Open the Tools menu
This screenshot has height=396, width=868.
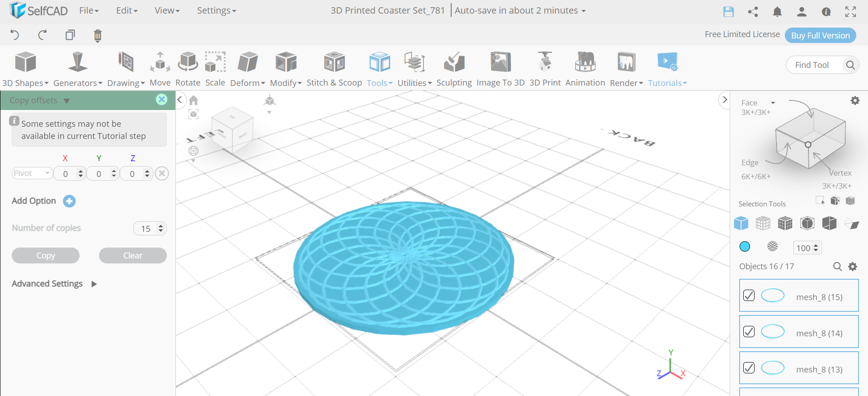380,69
